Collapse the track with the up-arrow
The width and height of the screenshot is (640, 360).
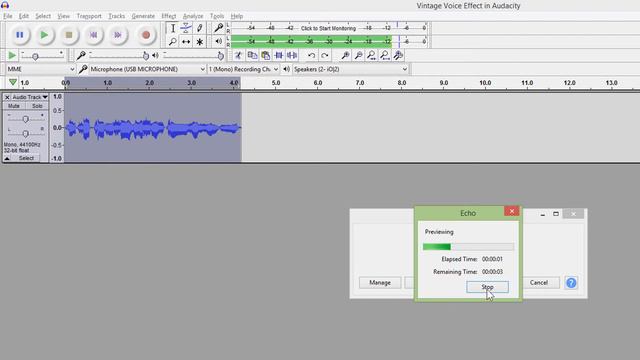click(7, 158)
